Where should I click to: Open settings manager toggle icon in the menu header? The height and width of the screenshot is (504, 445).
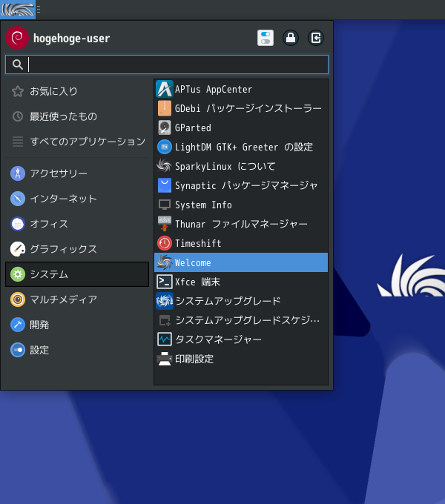[x=266, y=38]
